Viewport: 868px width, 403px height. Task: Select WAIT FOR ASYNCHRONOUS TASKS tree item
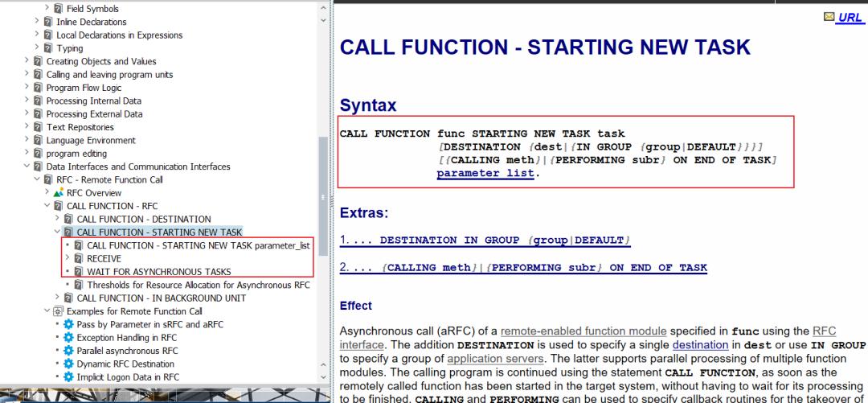[159, 272]
